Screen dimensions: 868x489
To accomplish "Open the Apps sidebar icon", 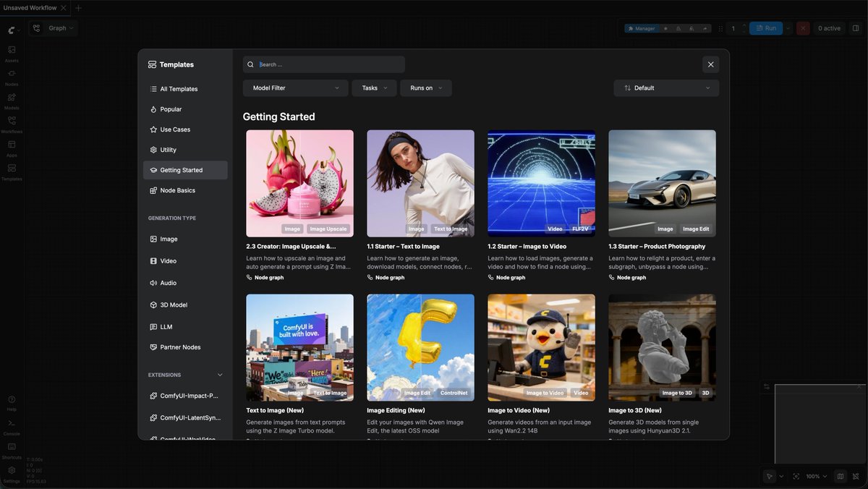I will pyautogui.click(x=12, y=148).
